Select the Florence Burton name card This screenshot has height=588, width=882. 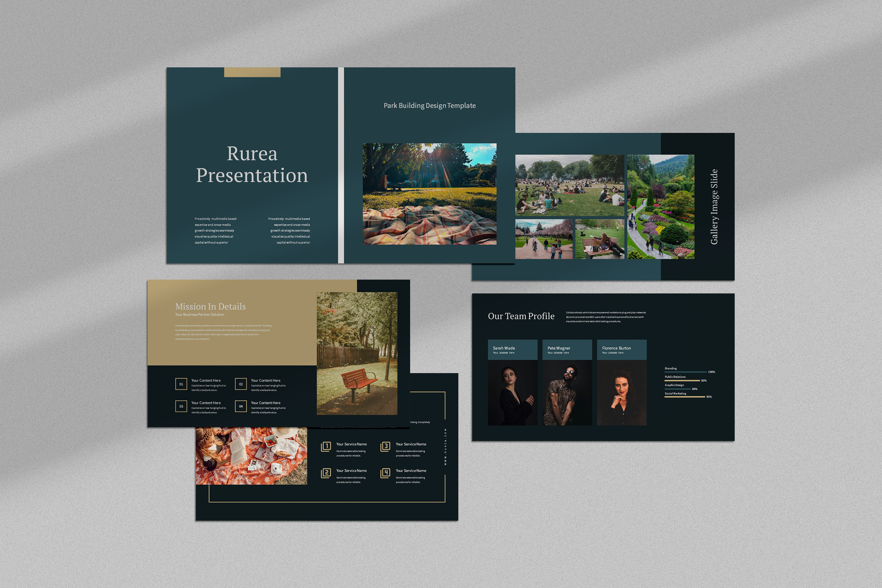click(x=622, y=350)
